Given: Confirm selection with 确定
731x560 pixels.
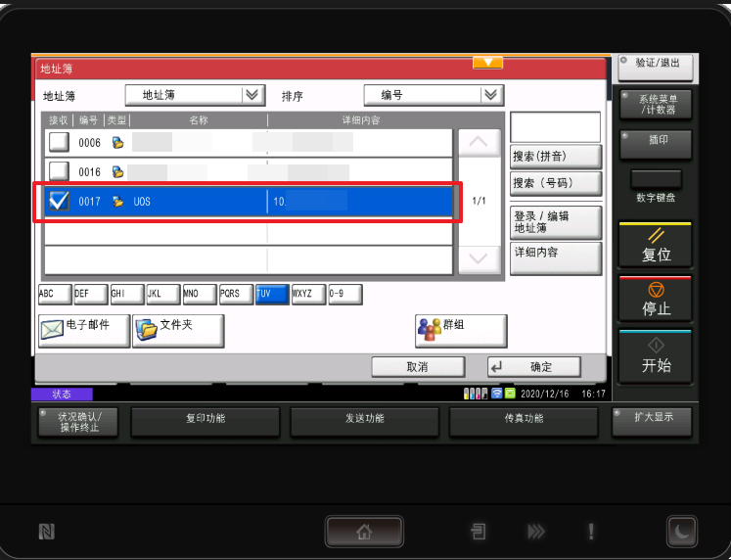Looking at the screenshot, I should point(534,367).
